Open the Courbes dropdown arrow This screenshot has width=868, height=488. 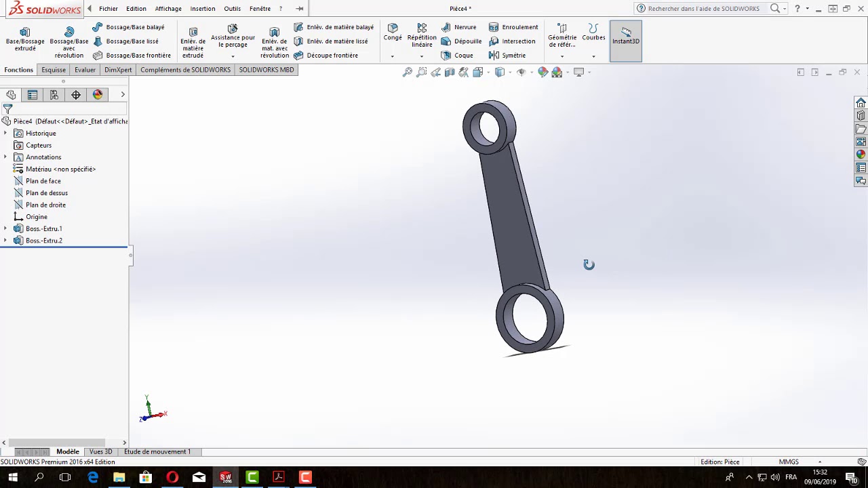(x=593, y=56)
